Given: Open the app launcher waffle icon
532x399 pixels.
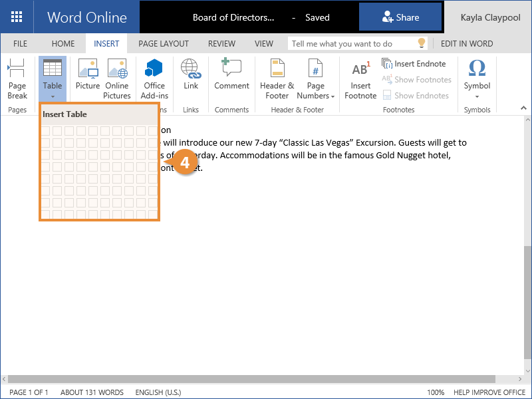Looking at the screenshot, I should click(17, 17).
